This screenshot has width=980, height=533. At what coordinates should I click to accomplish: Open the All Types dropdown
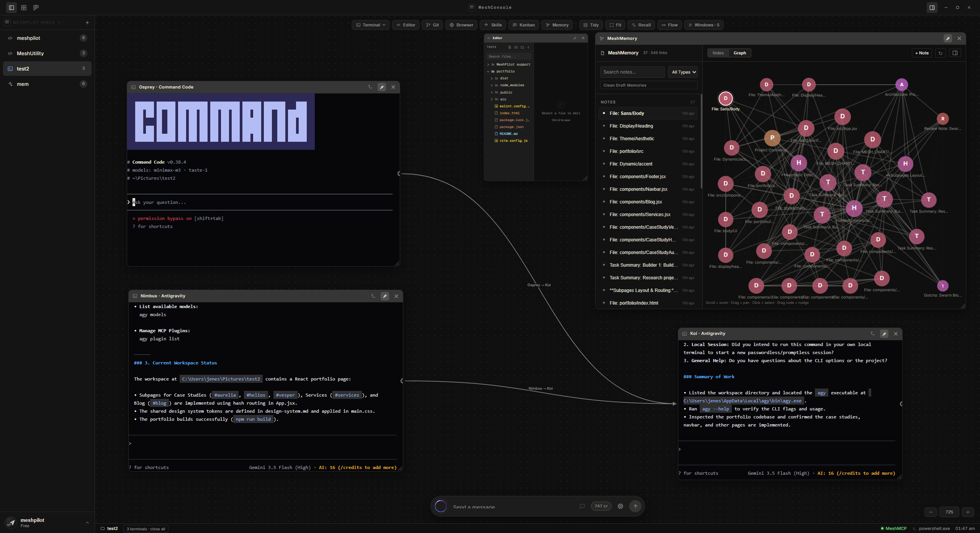coord(684,72)
